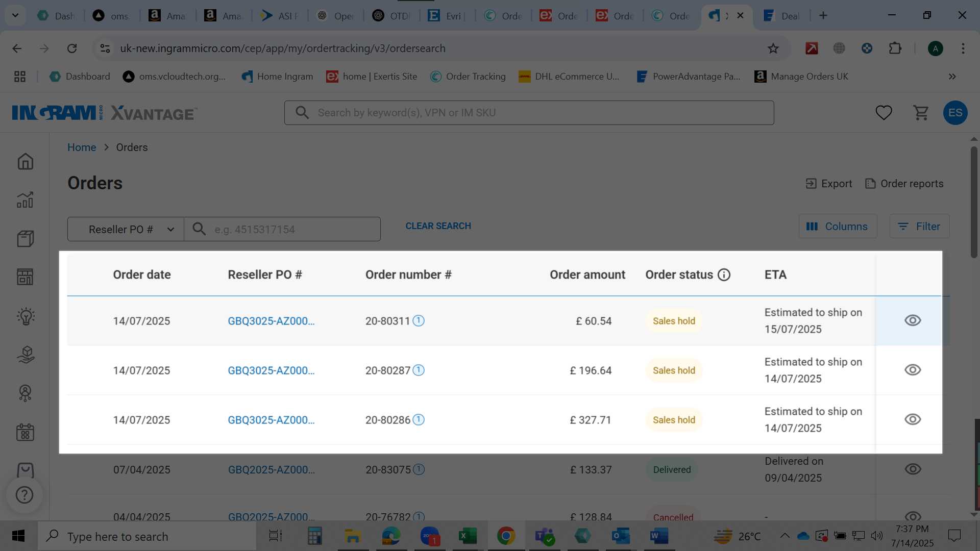Open the tab search dropdown arrow
980x551 pixels.
(x=15, y=15)
